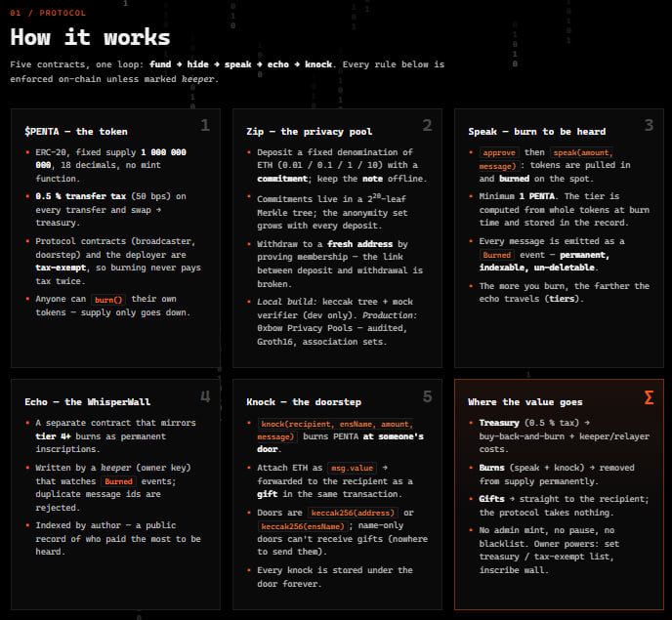Click the 'Echo – the WhisperWall' heading

click(x=88, y=402)
